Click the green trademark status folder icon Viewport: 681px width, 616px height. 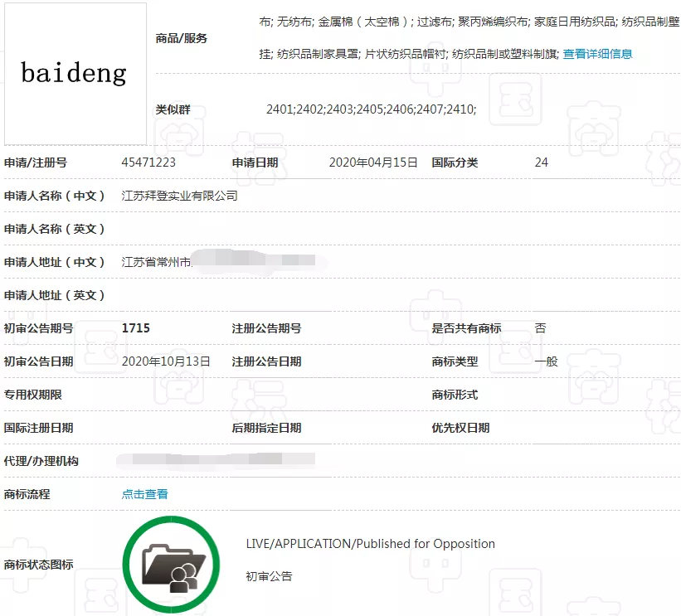[x=170, y=561]
